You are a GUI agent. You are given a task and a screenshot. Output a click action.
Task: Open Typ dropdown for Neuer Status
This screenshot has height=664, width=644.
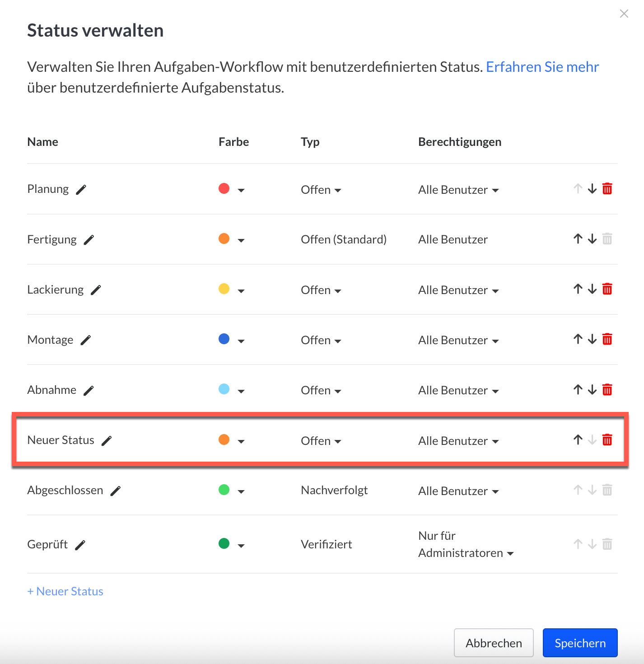pyautogui.click(x=321, y=441)
